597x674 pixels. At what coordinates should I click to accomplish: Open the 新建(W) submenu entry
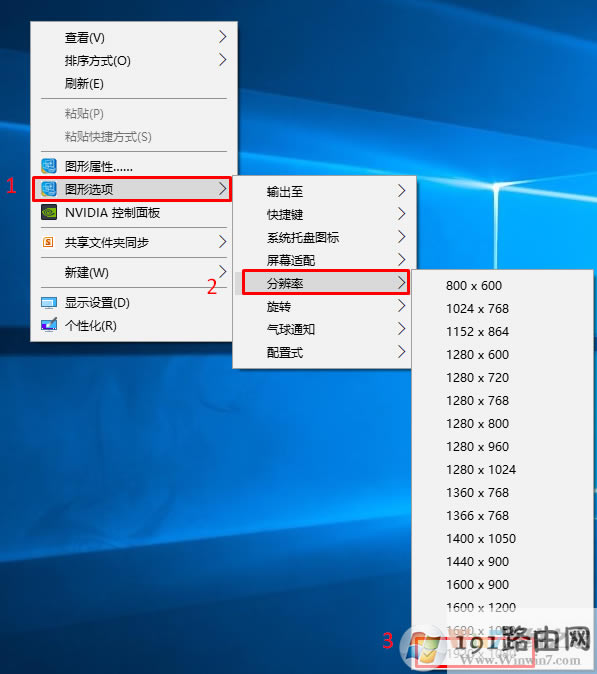(134, 272)
